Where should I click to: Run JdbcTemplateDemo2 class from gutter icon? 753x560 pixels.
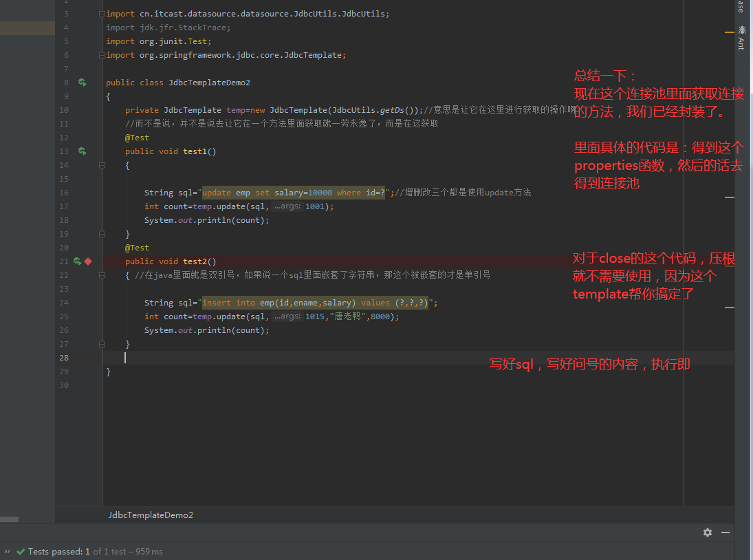click(x=82, y=83)
